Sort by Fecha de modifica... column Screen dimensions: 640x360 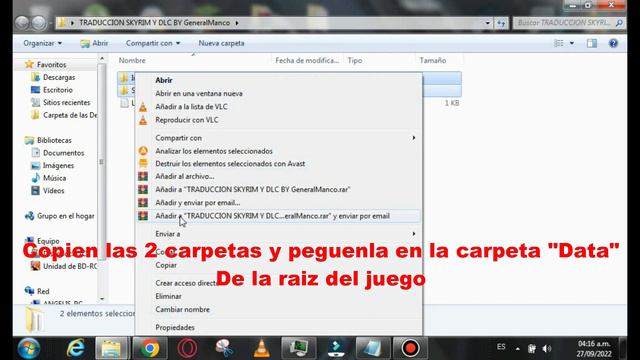coord(307,60)
